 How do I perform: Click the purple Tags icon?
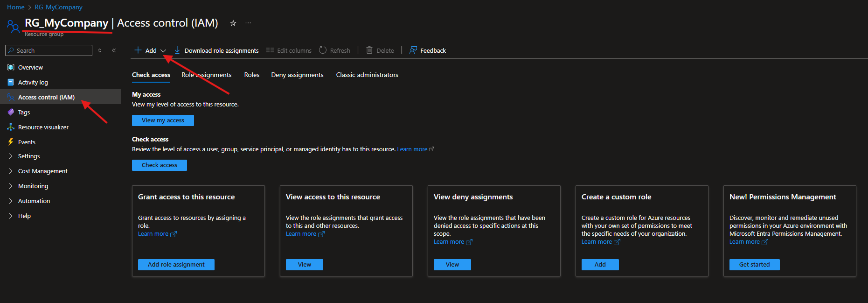[11, 112]
